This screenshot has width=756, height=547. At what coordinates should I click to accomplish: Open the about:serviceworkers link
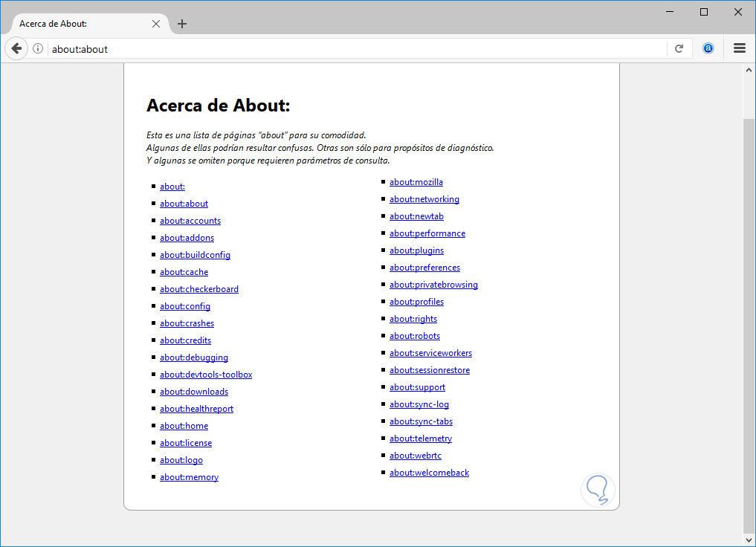430,353
